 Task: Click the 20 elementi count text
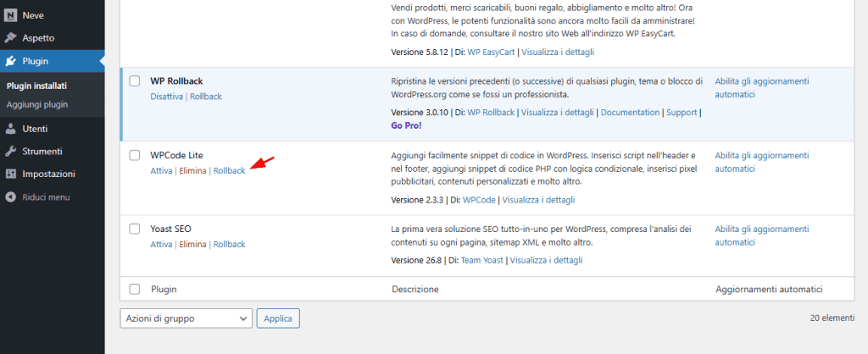click(832, 318)
